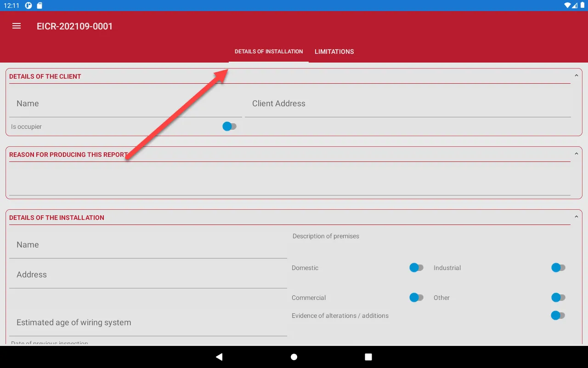Image resolution: width=588 pixels, height=368 pixels.
Task: Open the navigation drawer menu
Action: (16, 26)
